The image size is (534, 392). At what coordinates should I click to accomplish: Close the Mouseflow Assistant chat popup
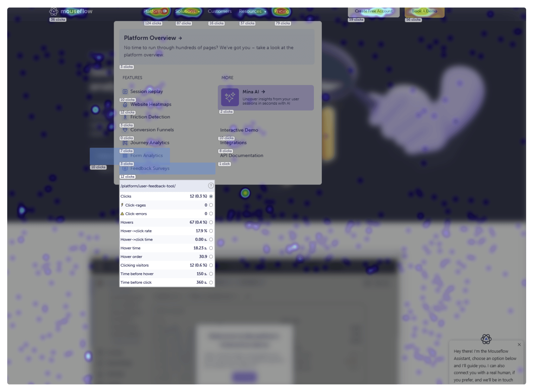(519, 344)
